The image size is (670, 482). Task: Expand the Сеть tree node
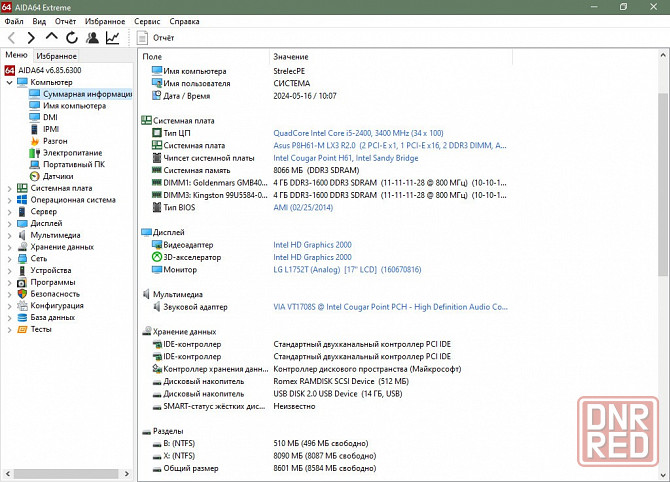click(9, 259)
